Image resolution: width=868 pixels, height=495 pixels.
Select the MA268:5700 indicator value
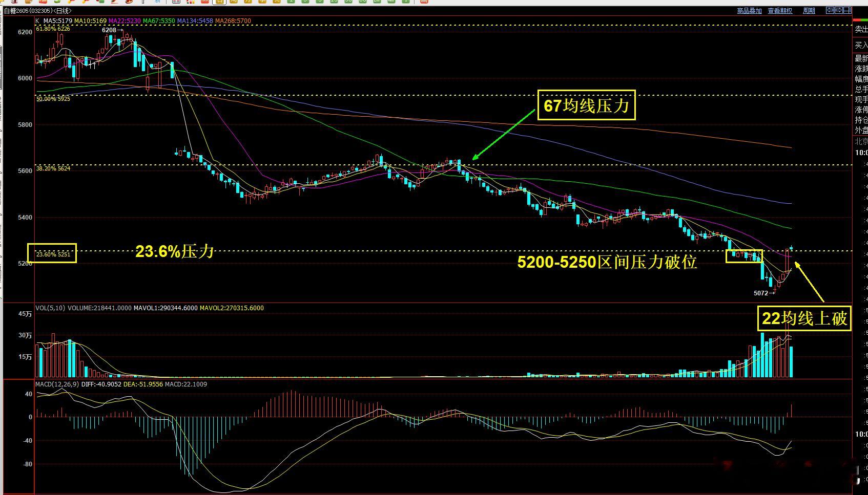point(233,21)
